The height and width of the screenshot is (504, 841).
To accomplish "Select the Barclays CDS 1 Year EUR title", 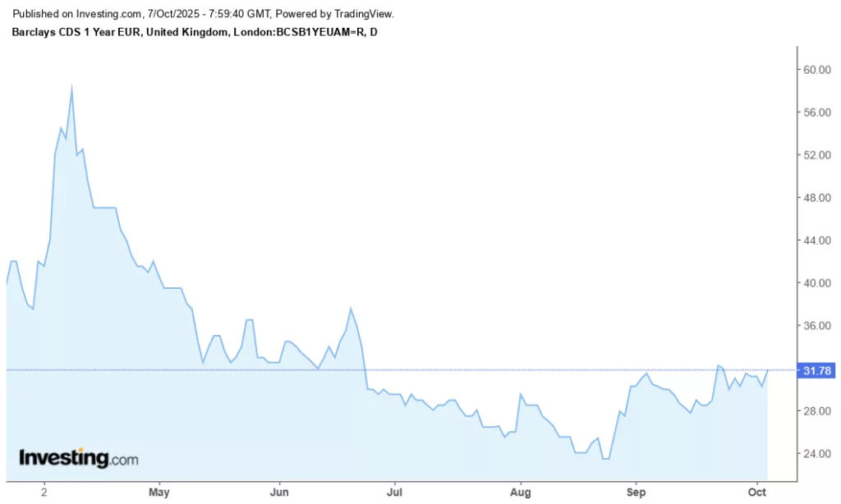I will 195,32.
